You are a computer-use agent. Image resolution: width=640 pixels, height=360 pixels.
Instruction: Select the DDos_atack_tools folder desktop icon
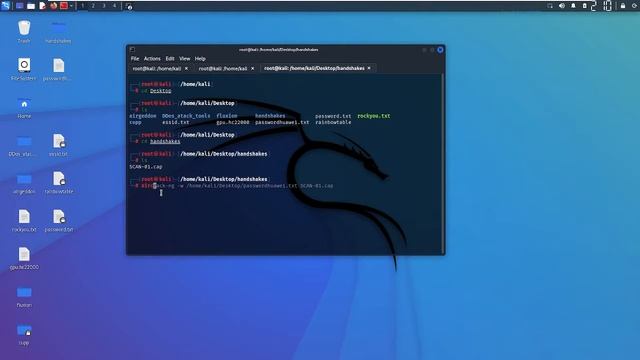tap(24, 145)
